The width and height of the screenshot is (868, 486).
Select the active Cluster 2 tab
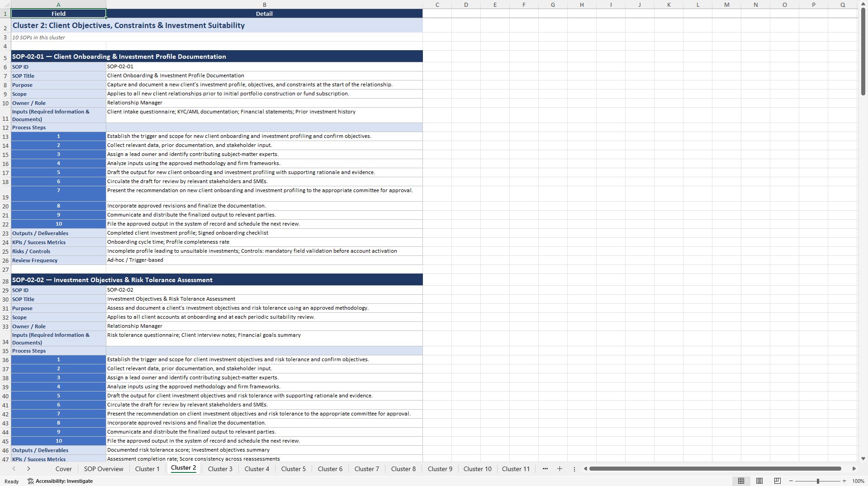(184, 468)
